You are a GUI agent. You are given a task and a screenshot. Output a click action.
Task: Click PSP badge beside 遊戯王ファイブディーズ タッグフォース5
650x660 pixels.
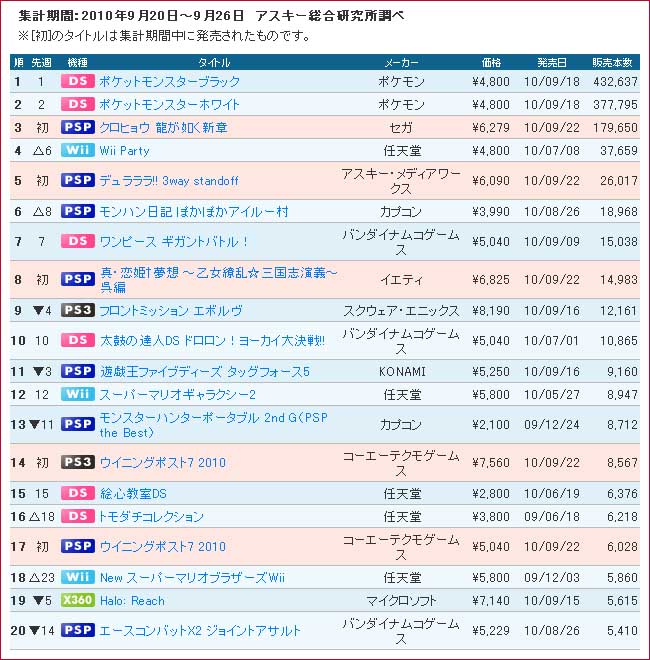tap(78, 371)
